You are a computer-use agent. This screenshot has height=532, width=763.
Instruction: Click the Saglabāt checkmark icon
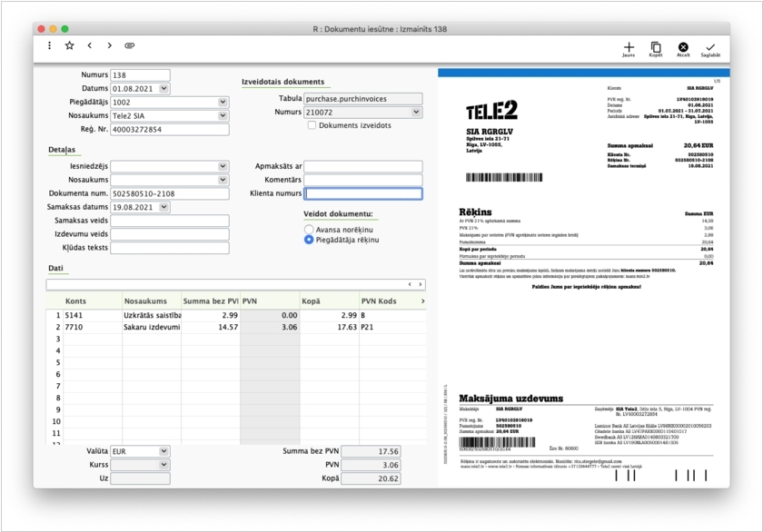710,47
